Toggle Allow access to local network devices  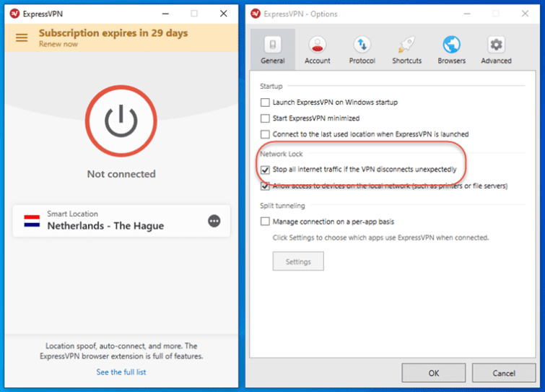click(266, 186)
